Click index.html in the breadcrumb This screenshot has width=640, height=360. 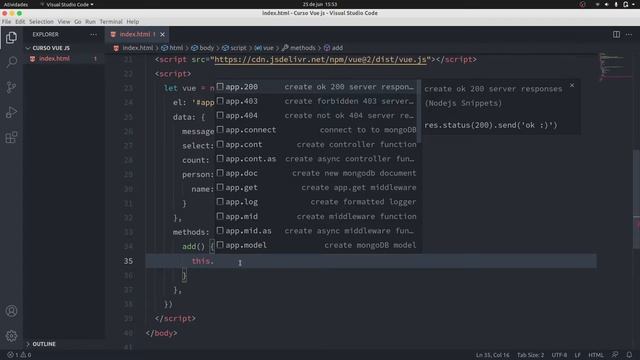(133, 48)
